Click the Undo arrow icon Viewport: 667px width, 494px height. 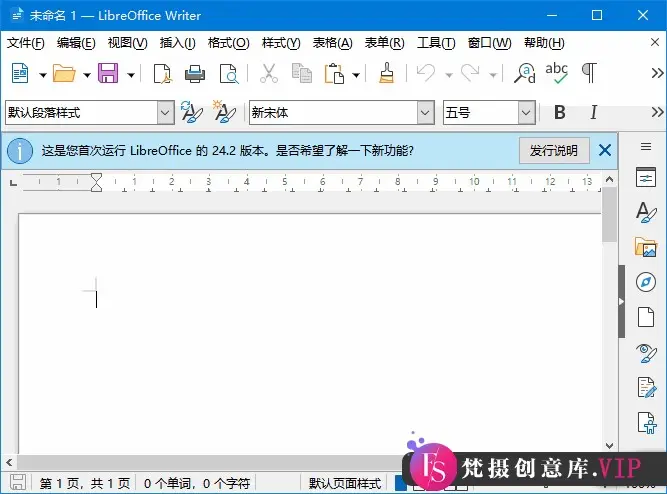(426, 73)
